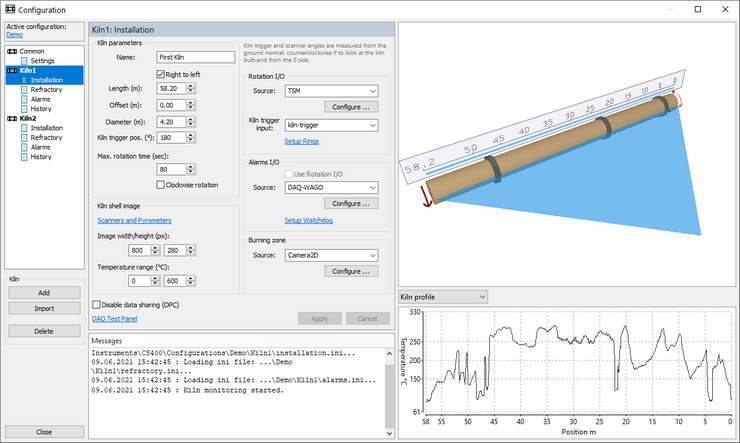
Task: Click the Common kiln icon in tree
Action: point(12,51)
